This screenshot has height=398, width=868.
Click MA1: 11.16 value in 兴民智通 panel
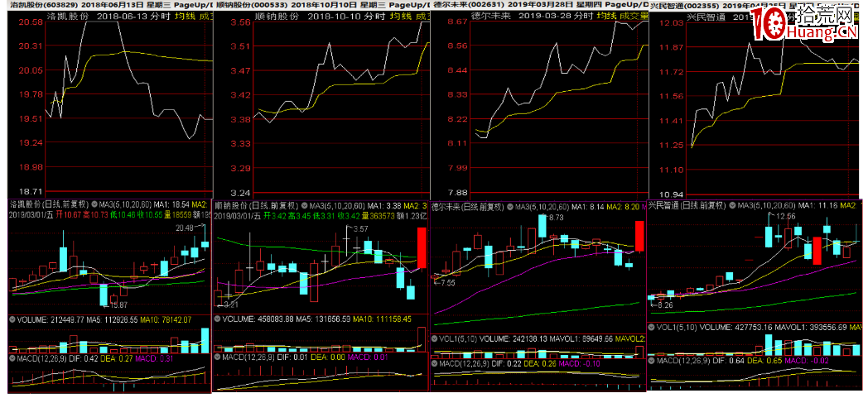click(818, 206)
